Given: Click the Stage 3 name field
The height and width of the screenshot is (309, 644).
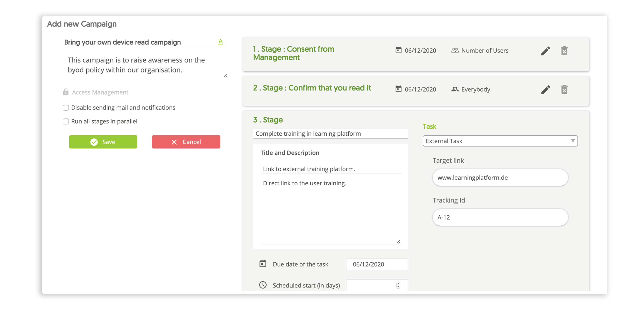Looking at the screenshot, I should (330, 134).
